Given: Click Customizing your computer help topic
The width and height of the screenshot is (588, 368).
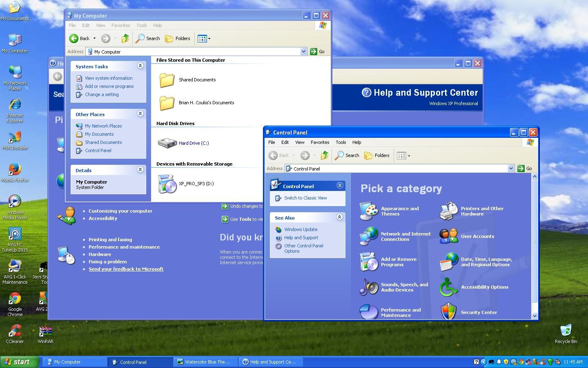Looking at the screenshot, I should click(x=120, y=211).
